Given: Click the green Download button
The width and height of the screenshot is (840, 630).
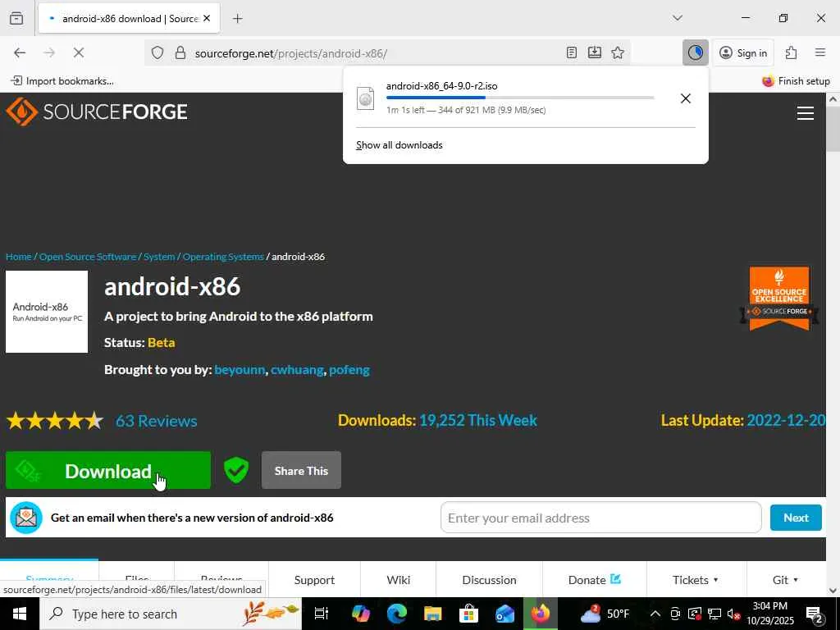Looking at the screenshot, I should click(x=108, y=470).
